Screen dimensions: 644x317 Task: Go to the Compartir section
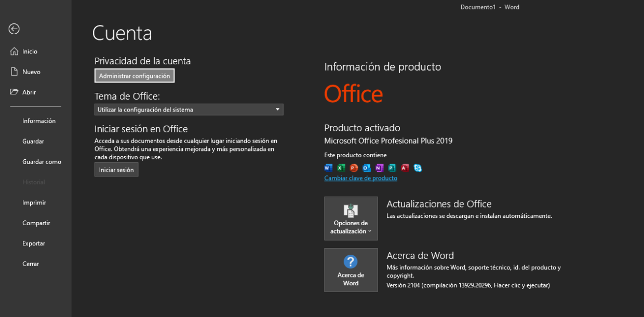36,223
